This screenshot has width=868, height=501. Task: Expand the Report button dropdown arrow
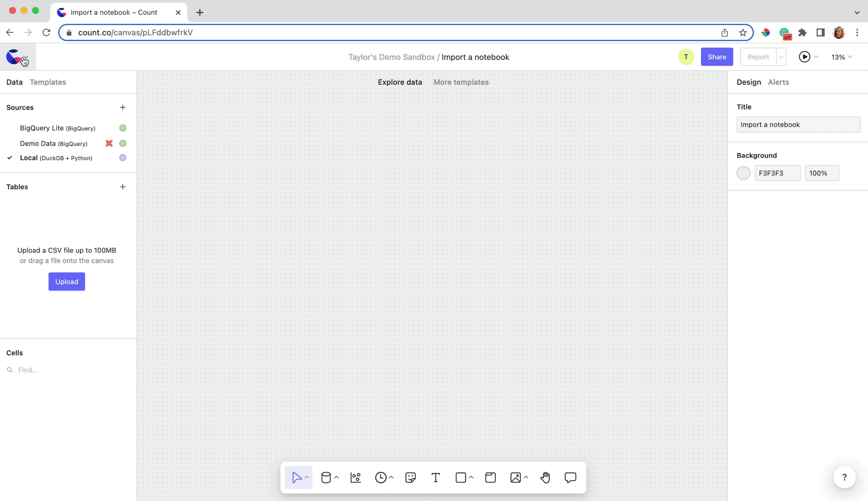click(781, 57)
